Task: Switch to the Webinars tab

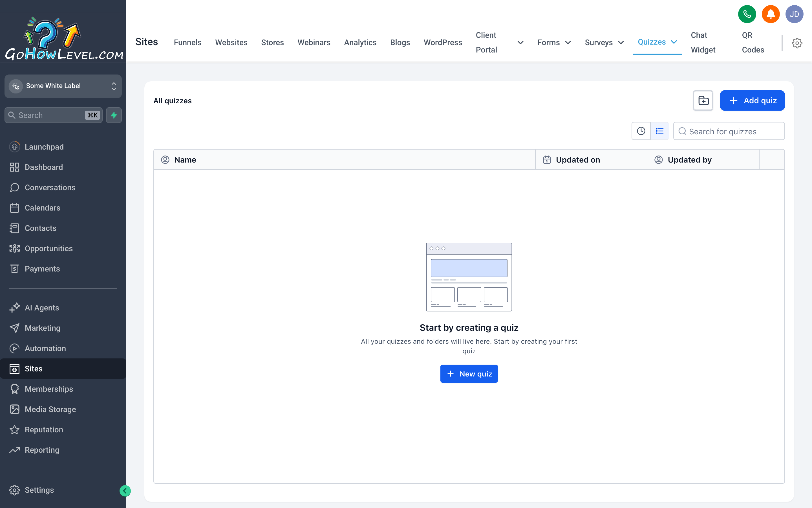Action: pyautogui.click(x=314, y=42)
